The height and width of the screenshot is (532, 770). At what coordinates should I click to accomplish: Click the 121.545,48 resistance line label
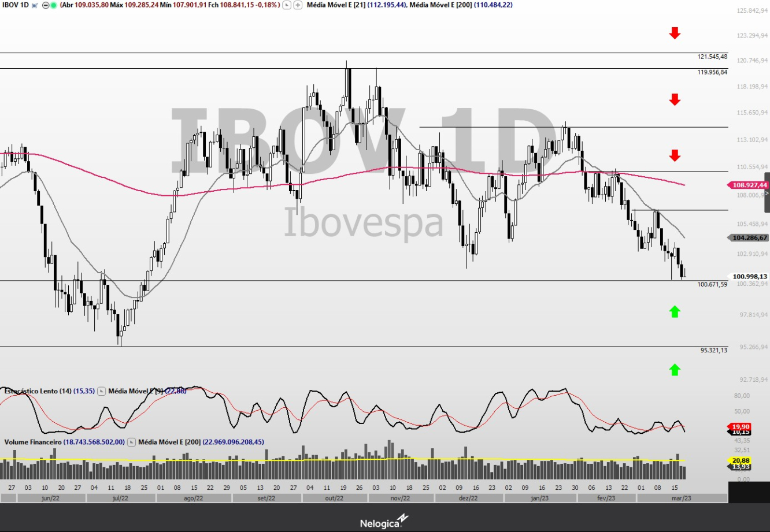pos(712,57)
